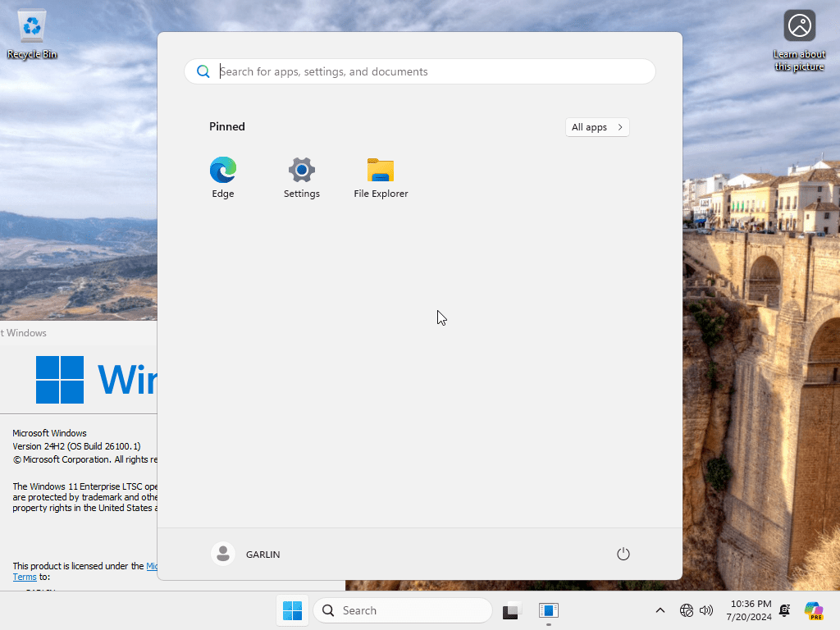Open the power options button

point(623,554)
